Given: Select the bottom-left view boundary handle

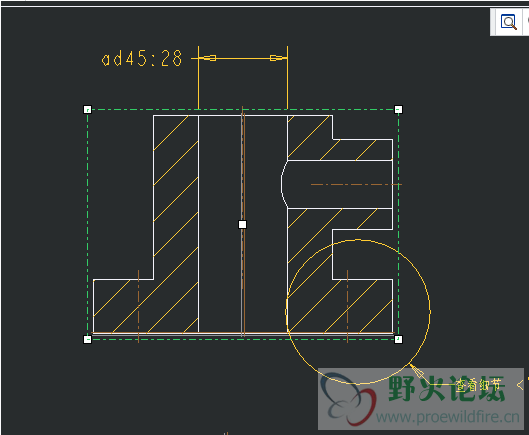Looking at the screenshot, I should [x=87, y=339].
